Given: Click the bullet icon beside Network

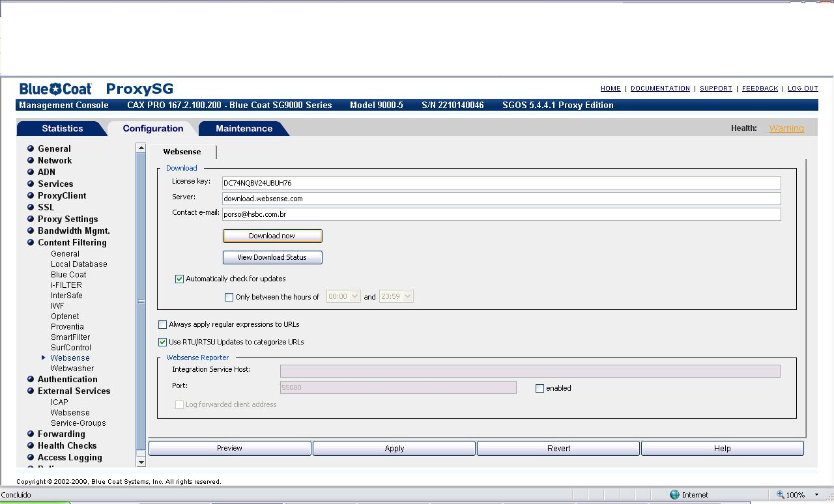Looking at the screenshot, I should (x=31, y=160).
